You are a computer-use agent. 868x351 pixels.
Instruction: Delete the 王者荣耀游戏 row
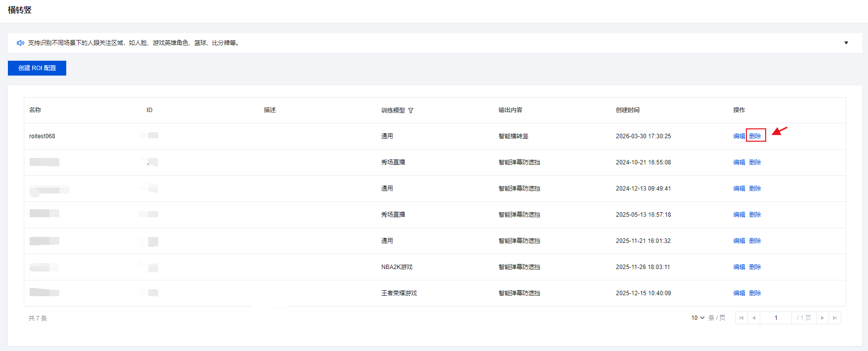[755, 293]
